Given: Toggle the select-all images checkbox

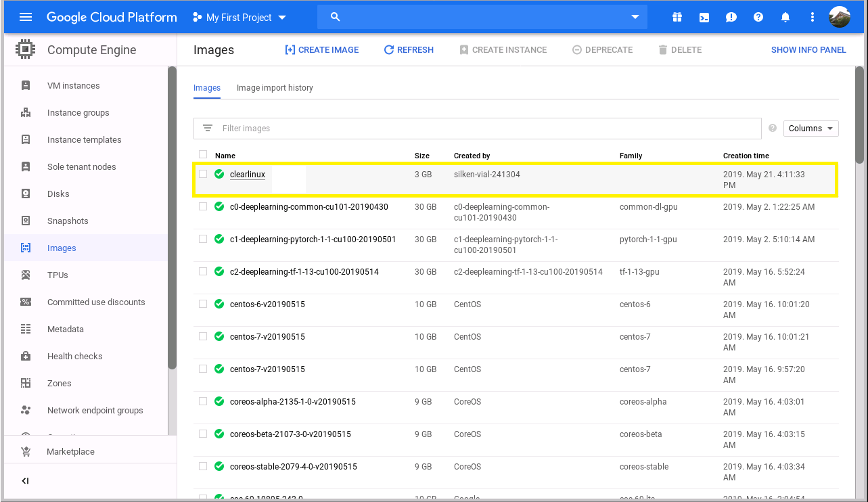Looking at the screenshot, I should [x=203, y=154].
